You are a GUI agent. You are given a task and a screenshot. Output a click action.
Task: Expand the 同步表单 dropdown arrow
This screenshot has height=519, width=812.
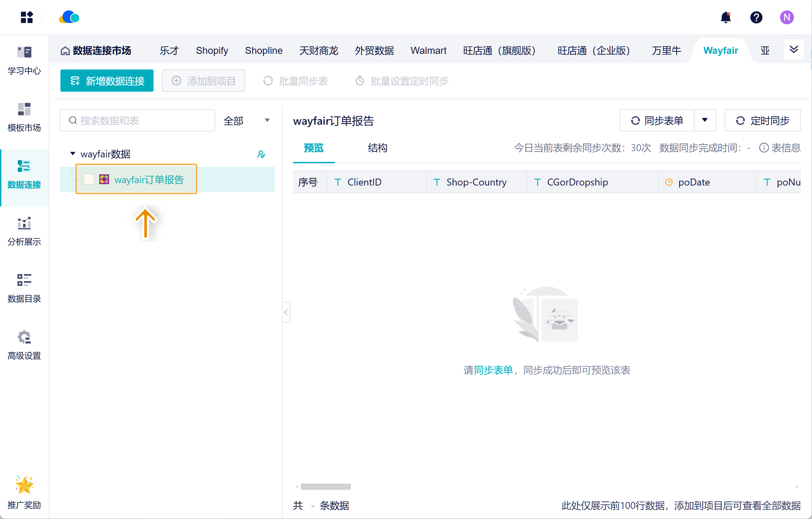[705, 120]
